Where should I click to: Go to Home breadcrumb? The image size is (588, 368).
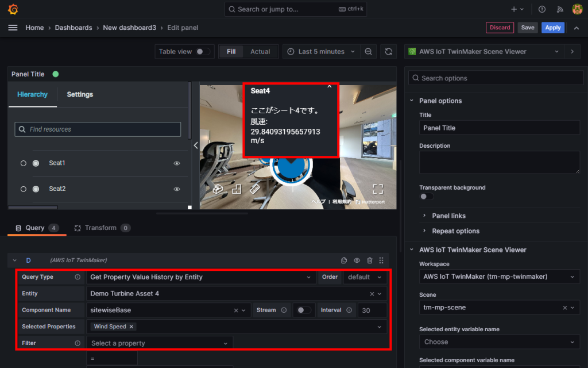point(34,28)
